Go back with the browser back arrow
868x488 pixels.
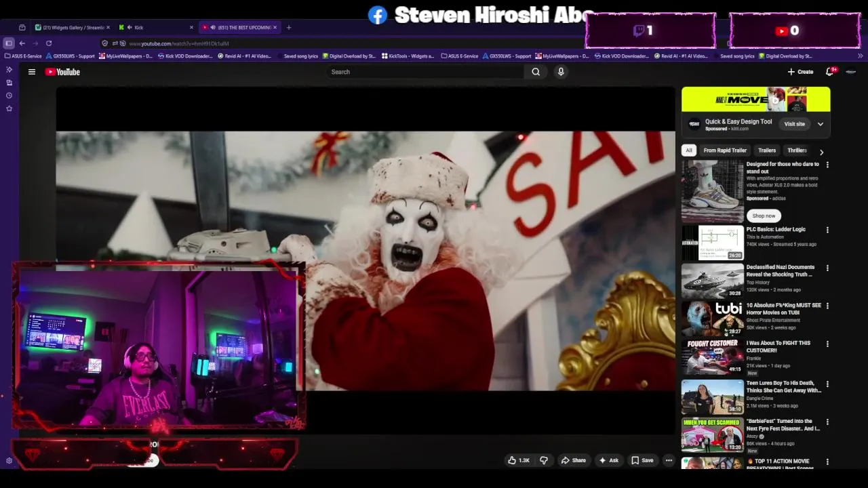point(22,43)
